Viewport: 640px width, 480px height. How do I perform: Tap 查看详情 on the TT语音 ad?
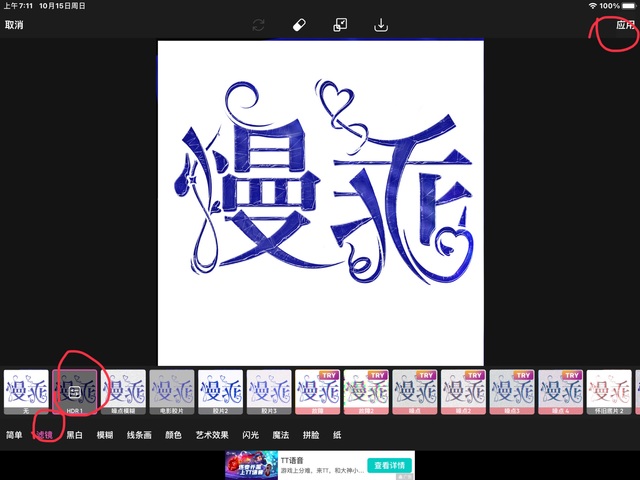click(387, 465)
